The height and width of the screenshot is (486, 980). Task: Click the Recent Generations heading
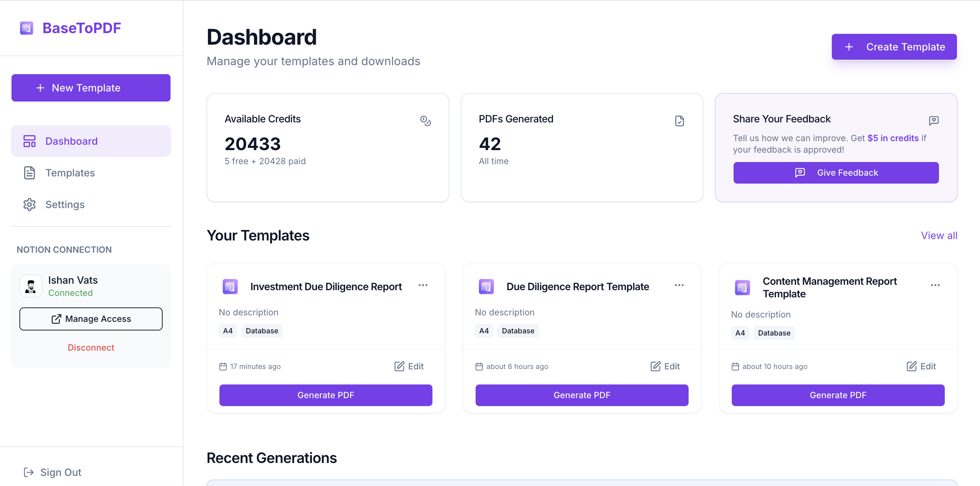(272, 458)
